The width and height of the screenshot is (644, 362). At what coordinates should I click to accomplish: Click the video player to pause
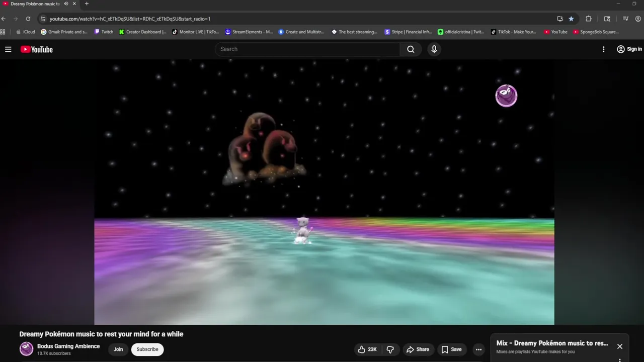point(324,192)
